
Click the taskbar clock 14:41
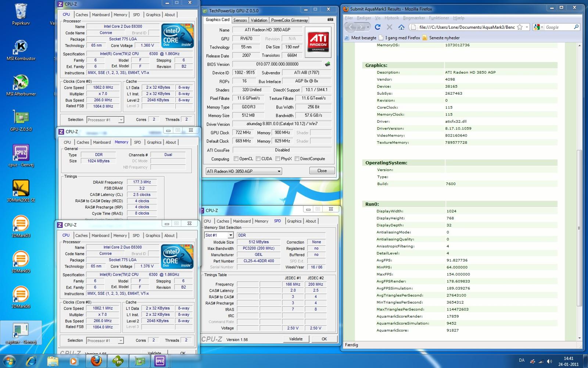tap(568, 358)
